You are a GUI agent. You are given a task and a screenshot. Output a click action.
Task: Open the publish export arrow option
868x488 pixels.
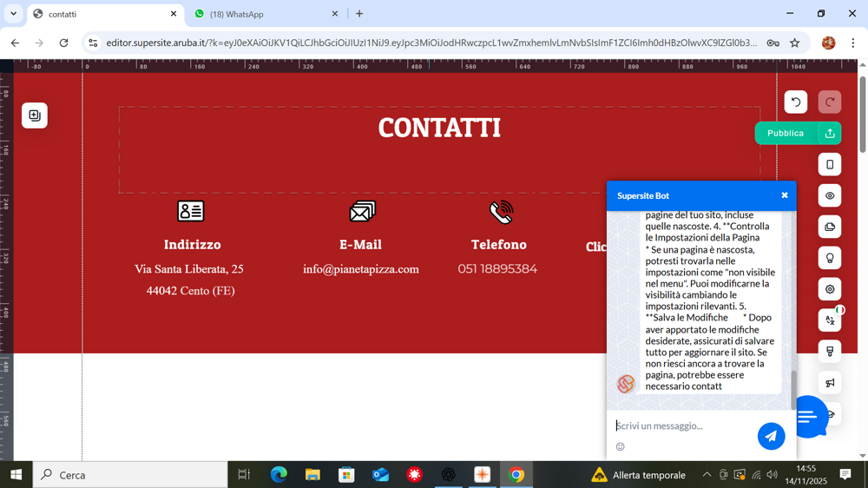[x=830, y=134]
